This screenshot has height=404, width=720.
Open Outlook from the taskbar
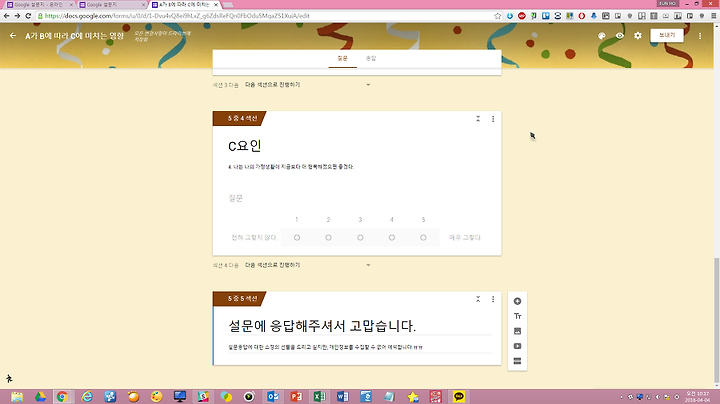point(273,397)
